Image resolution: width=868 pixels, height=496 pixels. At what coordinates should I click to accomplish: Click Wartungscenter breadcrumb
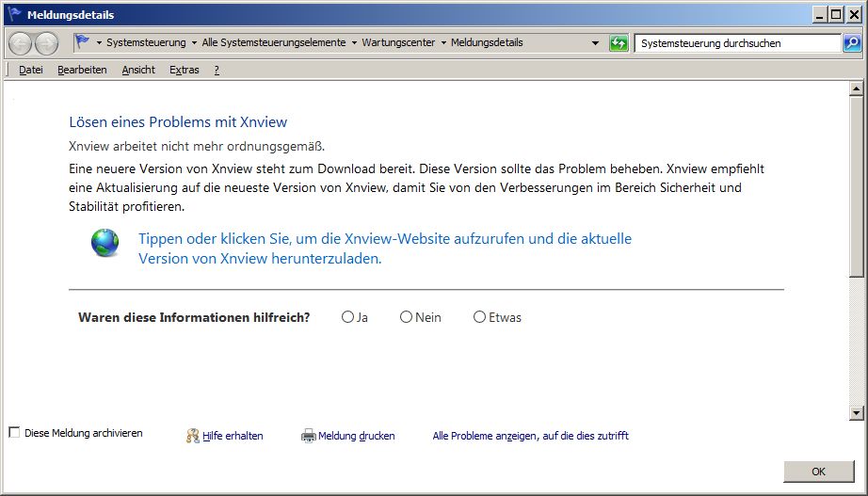(398, 42)
